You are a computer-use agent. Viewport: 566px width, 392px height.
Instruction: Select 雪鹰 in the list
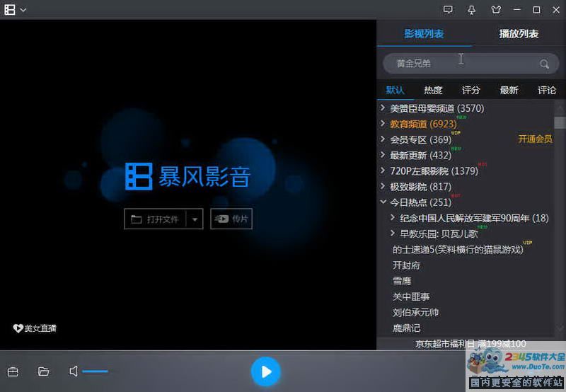point(402,281)
